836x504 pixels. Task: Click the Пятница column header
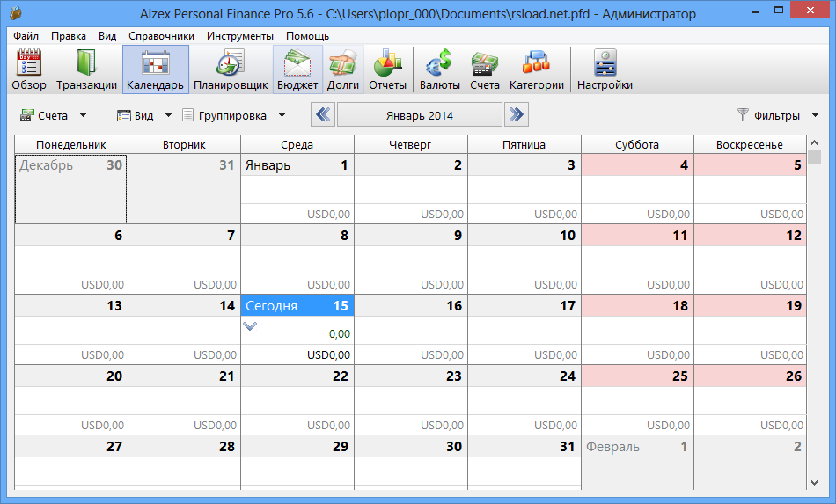click(524, 144)
